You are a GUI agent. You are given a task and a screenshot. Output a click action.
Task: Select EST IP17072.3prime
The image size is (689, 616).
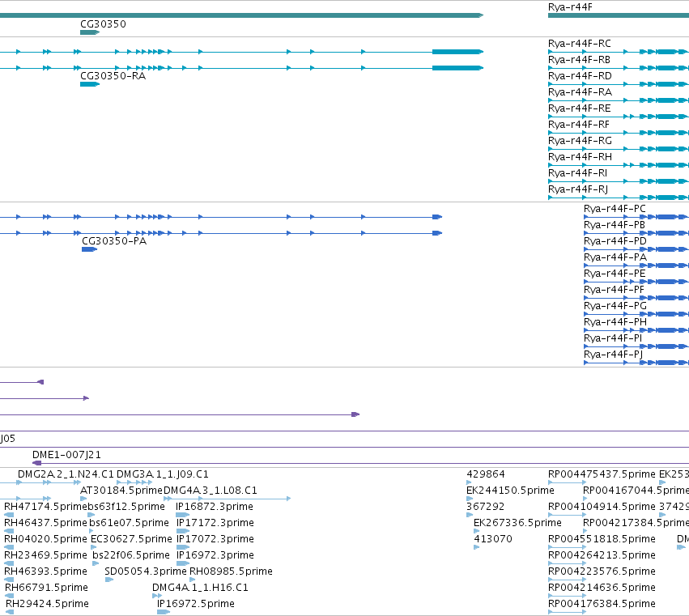coord(215,539)
